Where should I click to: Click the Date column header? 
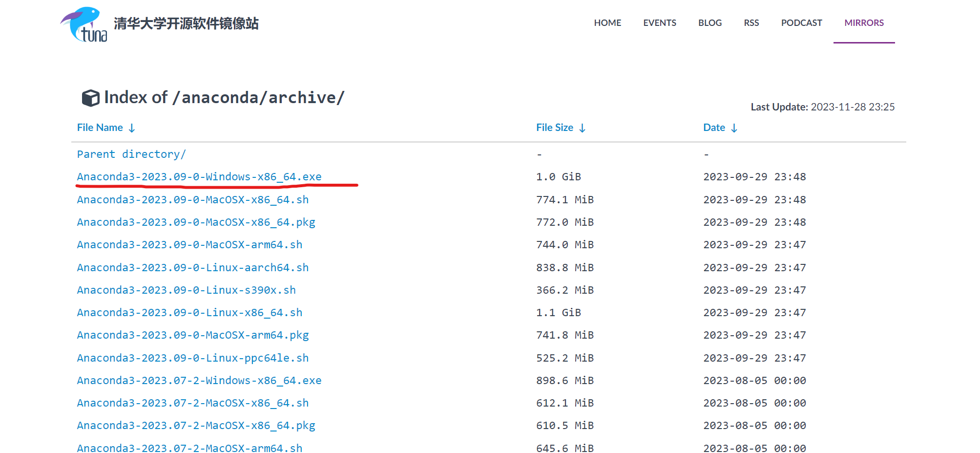click(x=714, y=128)
